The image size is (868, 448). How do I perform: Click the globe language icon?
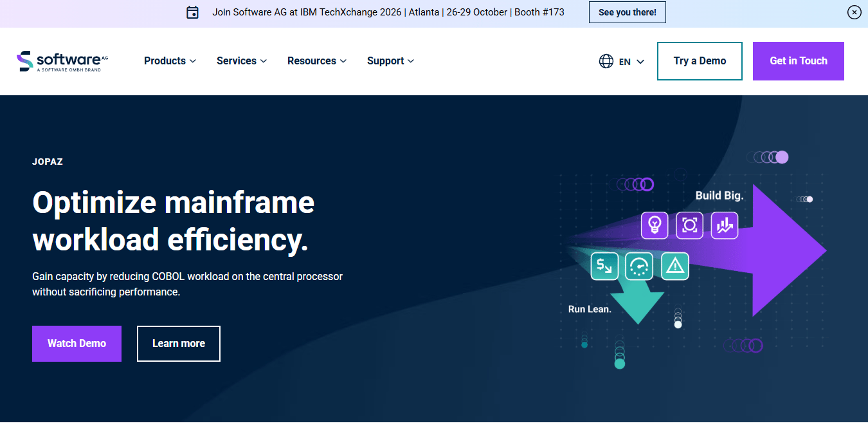(606, 61)
